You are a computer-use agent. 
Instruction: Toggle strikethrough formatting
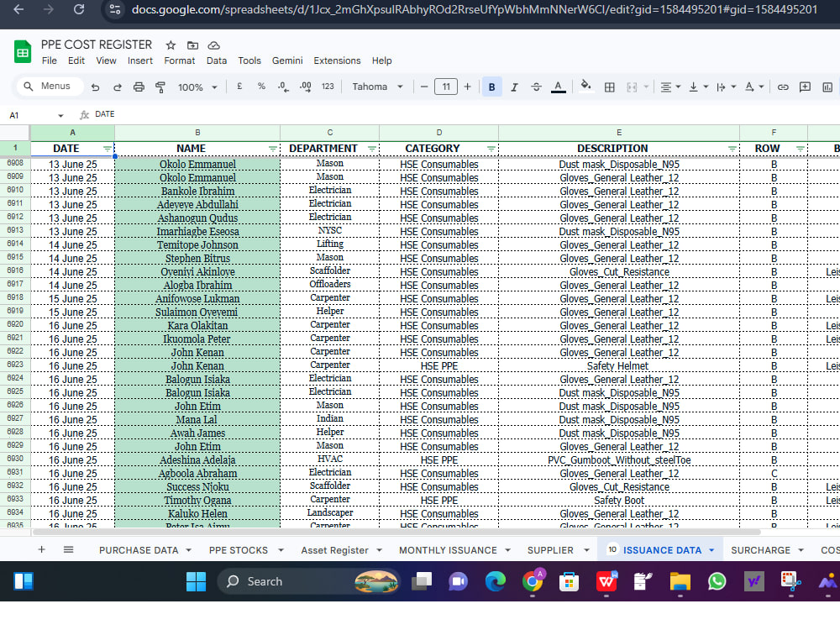(x=536, y=87)
